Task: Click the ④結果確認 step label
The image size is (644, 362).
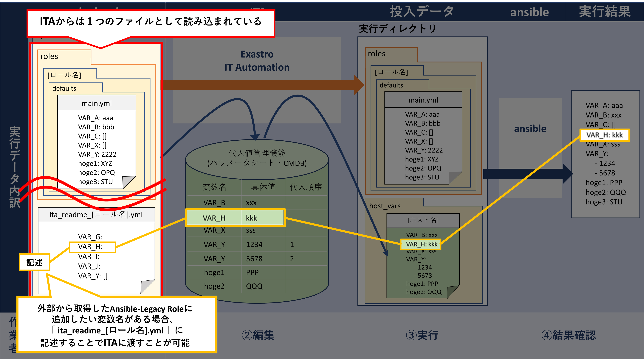Action: [569, 335]
